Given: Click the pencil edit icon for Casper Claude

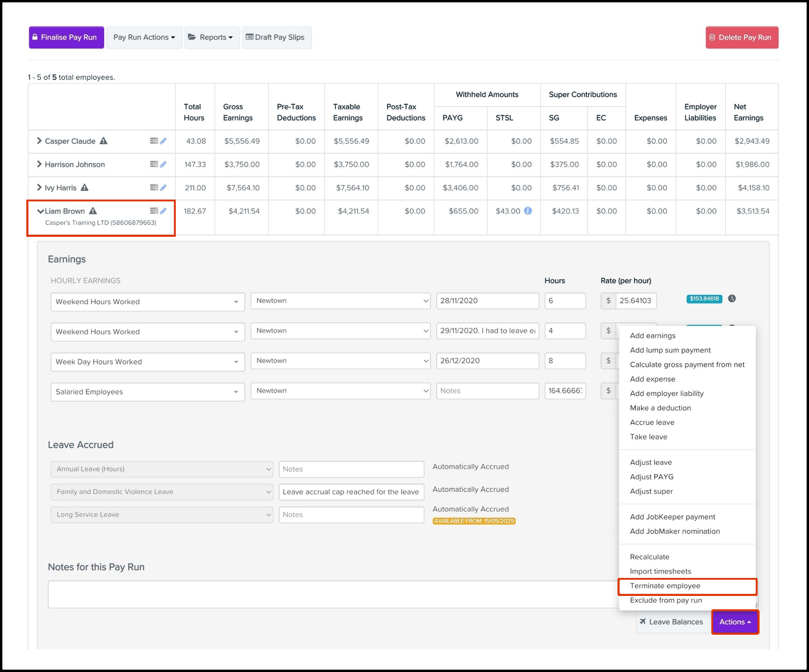Looking at the screenshot, I should 163,141.
